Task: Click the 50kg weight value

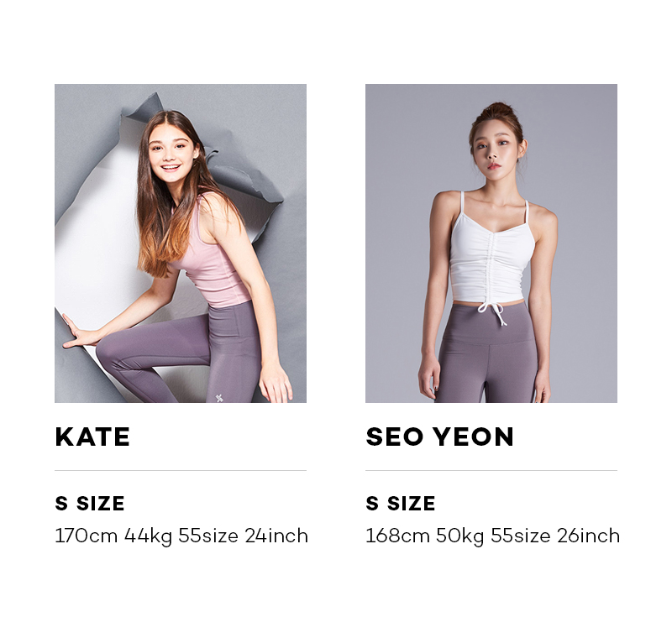Action: click(459, 537)
